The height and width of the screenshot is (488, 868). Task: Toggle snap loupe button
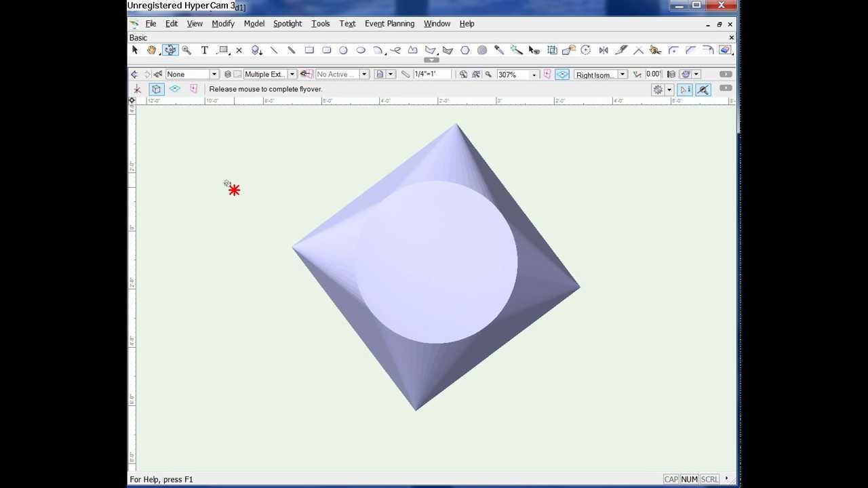(x=703, y=89)
